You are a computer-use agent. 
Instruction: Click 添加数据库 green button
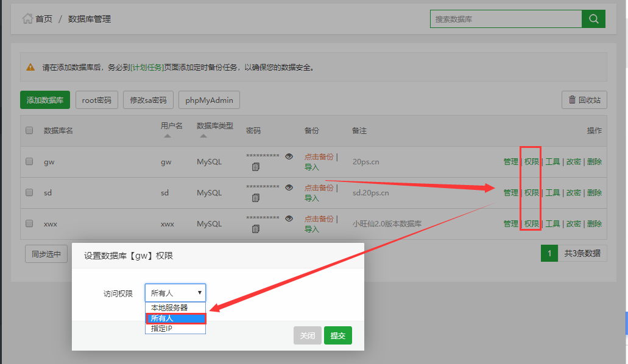point(45,100)
